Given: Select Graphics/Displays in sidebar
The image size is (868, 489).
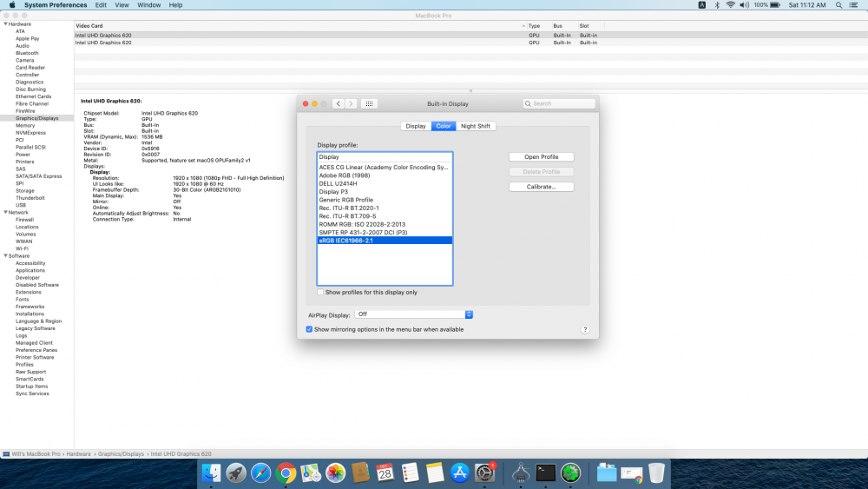Looking at the screenshot, I should (36, 118).
